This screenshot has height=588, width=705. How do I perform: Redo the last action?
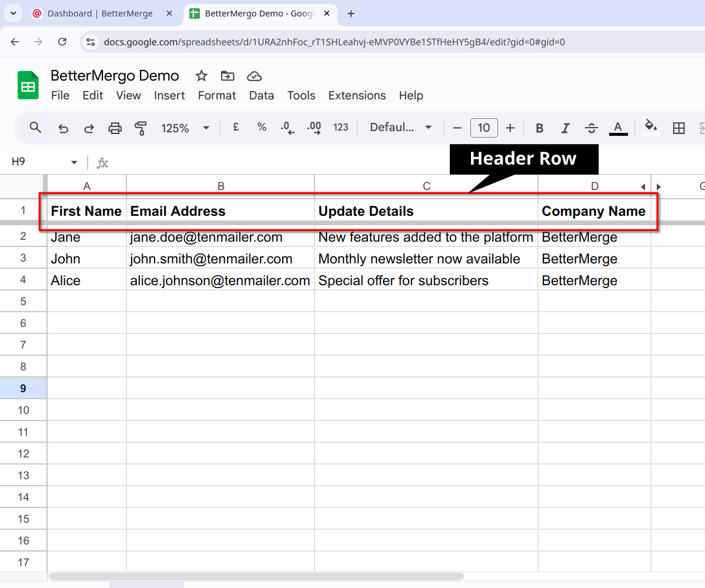point(89,128)
